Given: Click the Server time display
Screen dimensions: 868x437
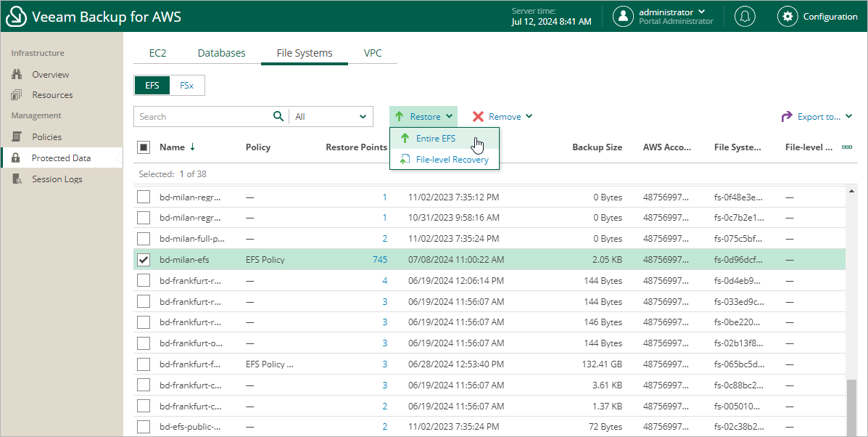Looking at the screenshot, I should (x=551, y=17).
